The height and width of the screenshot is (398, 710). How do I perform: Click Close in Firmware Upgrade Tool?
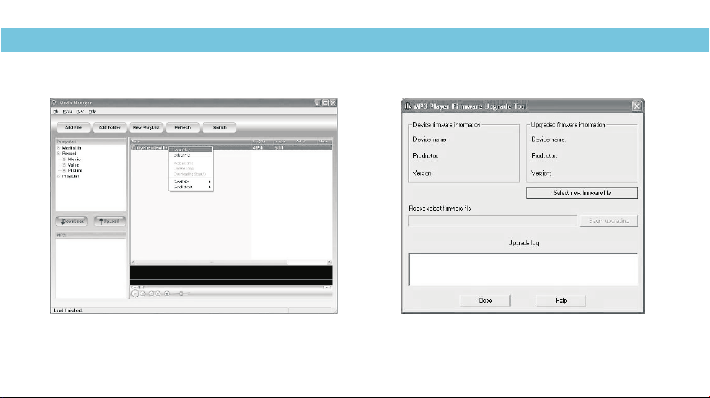485,301
